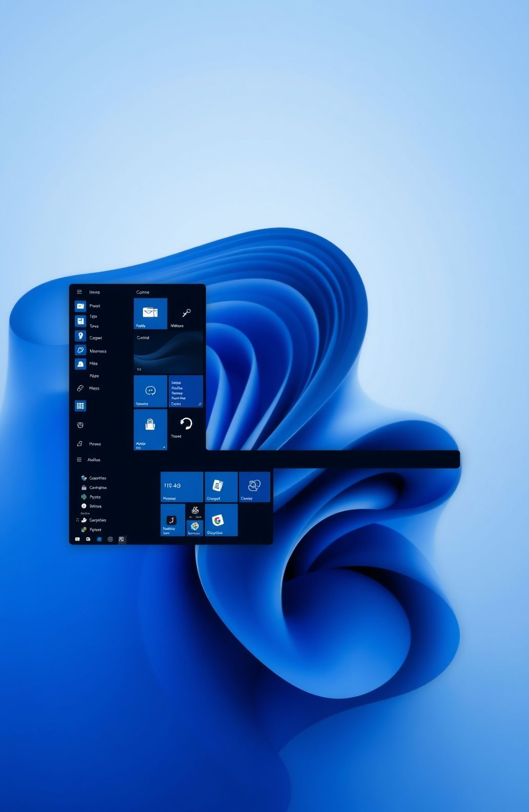Viewport: 529px width, 812px height.
Task: Select the white circle icon list item
Action: (91, 506)
